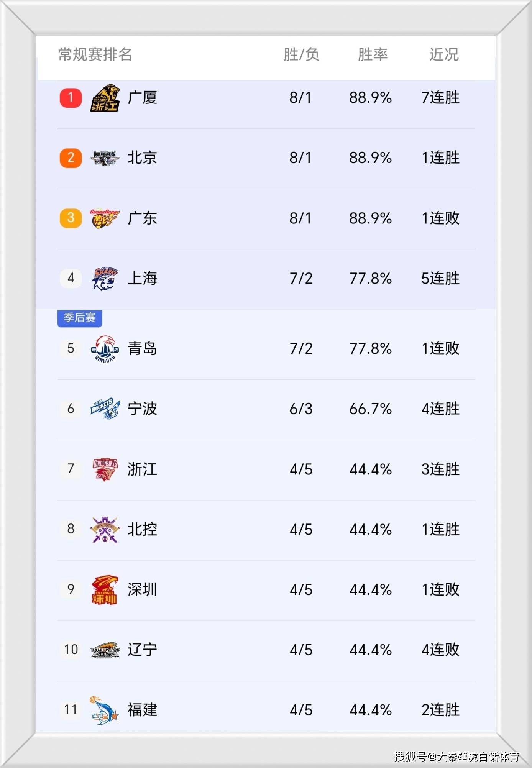Open the 上海 team name link
This screenshot has width=532, height=768.
click(142, 279)
